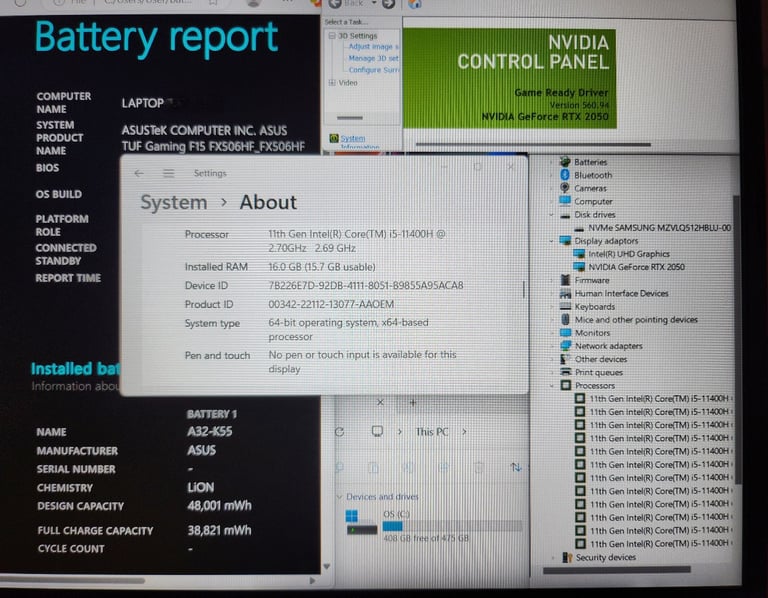This screenshot has width=768, height=598.
Task: Select the Network adapters icon
Action: (565, 345)
